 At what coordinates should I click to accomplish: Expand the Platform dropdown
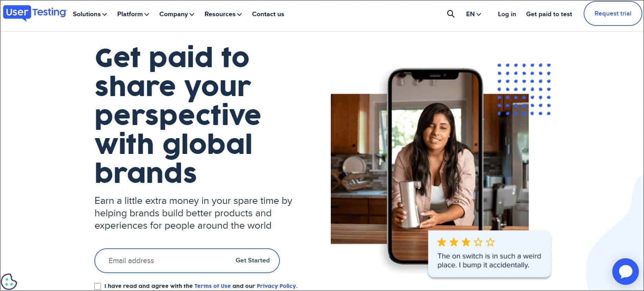coord(133,14)
